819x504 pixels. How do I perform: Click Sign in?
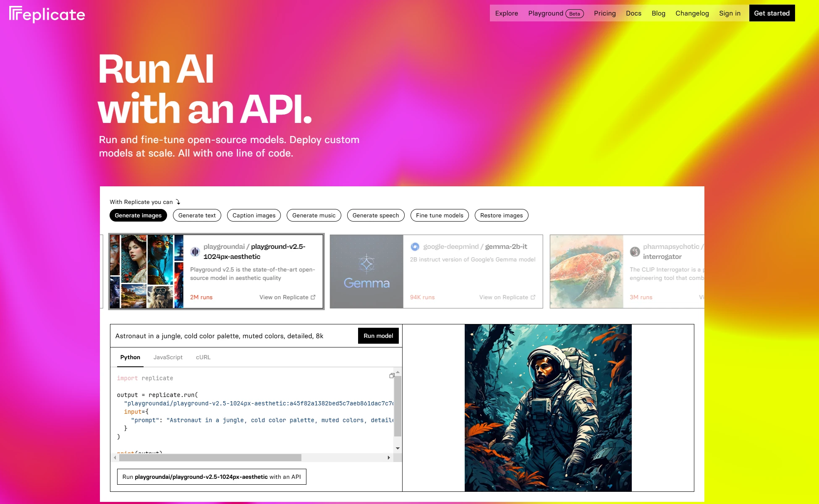(x=730, y=13)
